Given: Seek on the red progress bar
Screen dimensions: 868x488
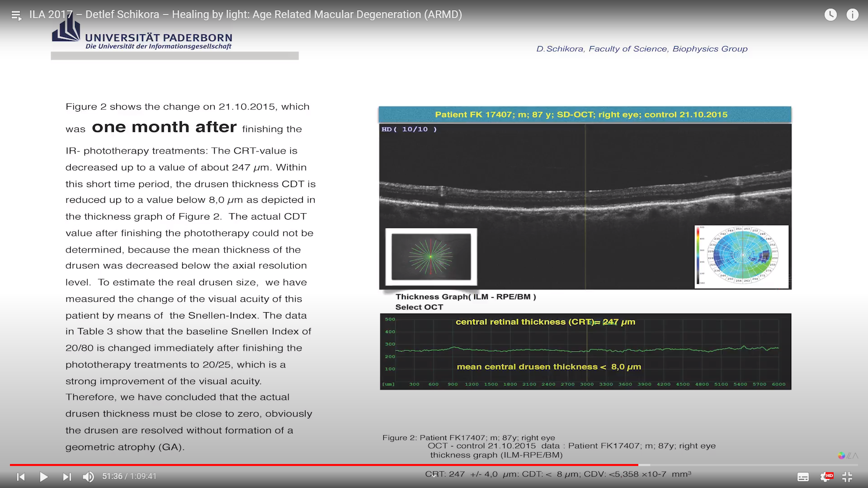Looking at the screenshot, I should coord(324,465).
